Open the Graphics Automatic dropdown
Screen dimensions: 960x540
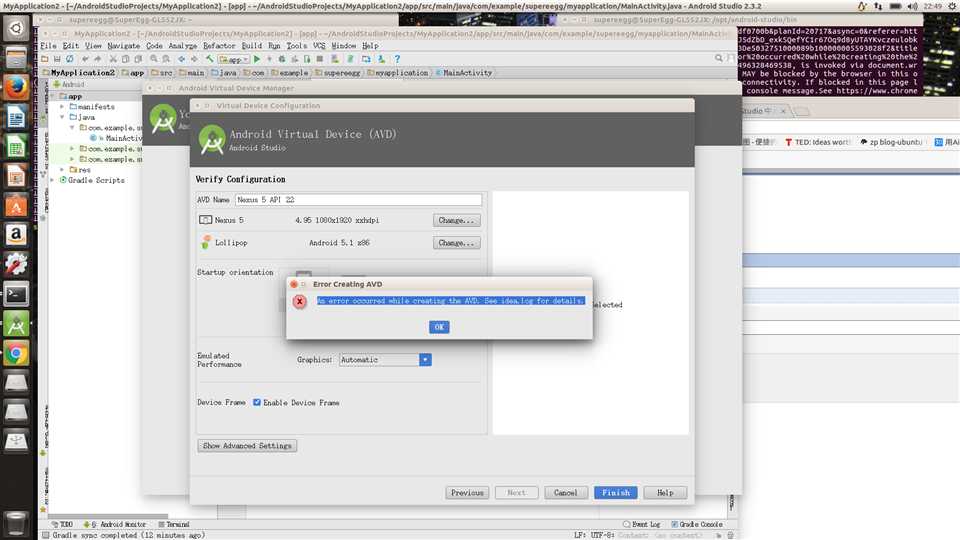click(x=425, y=359)
